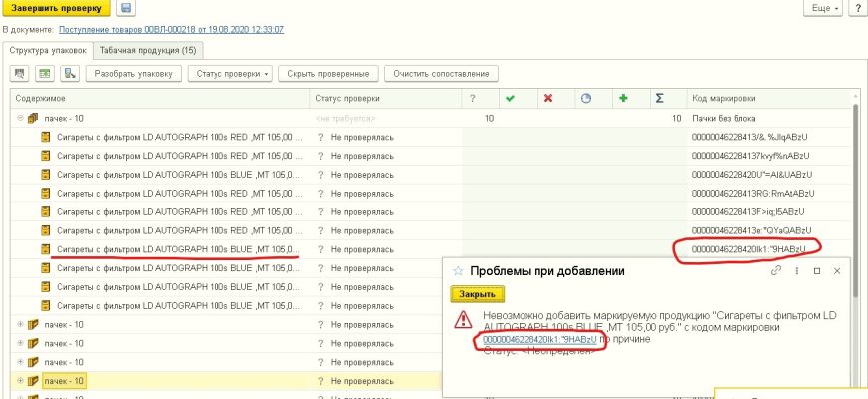Select the Структура упаковок tab

[48, 49]
